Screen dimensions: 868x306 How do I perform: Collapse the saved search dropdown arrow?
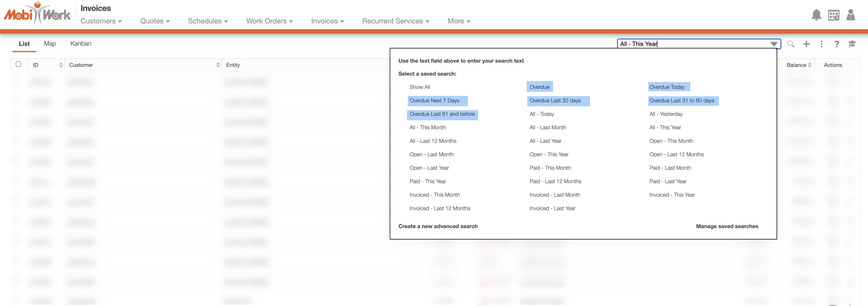tap(774, 44)
